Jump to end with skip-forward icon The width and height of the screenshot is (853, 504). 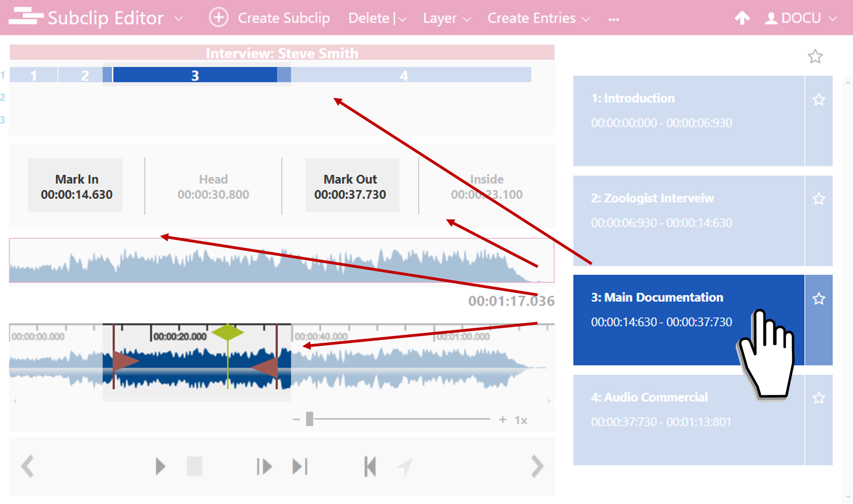point(300,466)
